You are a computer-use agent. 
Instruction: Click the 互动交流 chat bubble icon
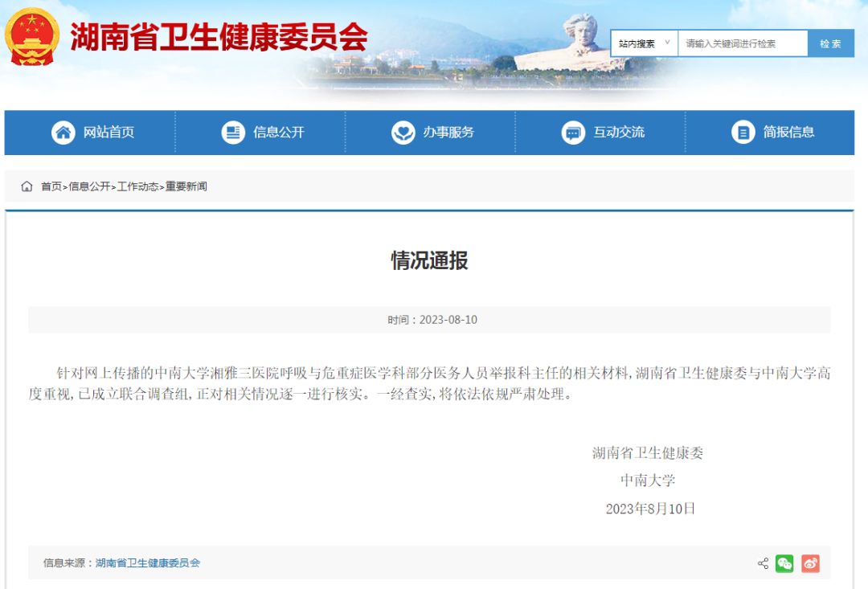pos(573,133)
